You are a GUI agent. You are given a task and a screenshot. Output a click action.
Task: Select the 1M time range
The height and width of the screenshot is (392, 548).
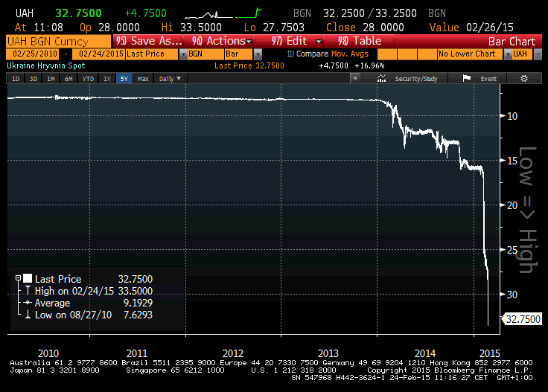coord(51,79)
